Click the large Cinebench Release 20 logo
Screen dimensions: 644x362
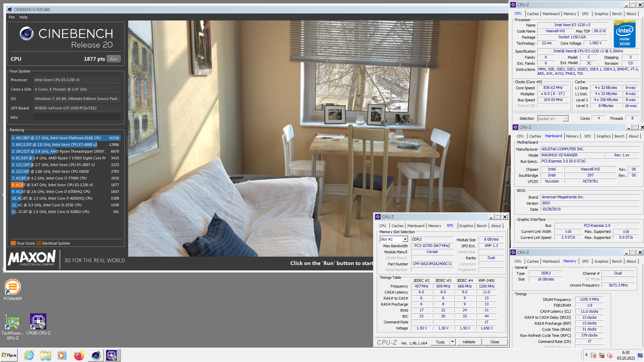pos(66,37)
